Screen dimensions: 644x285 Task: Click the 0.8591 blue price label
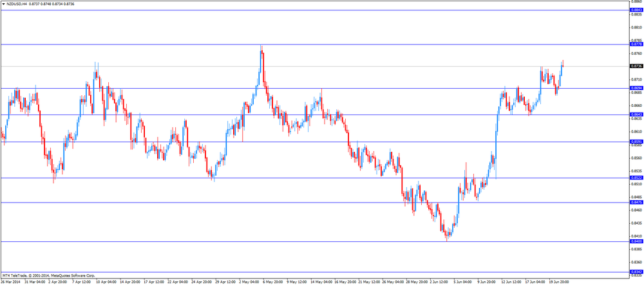636,142
